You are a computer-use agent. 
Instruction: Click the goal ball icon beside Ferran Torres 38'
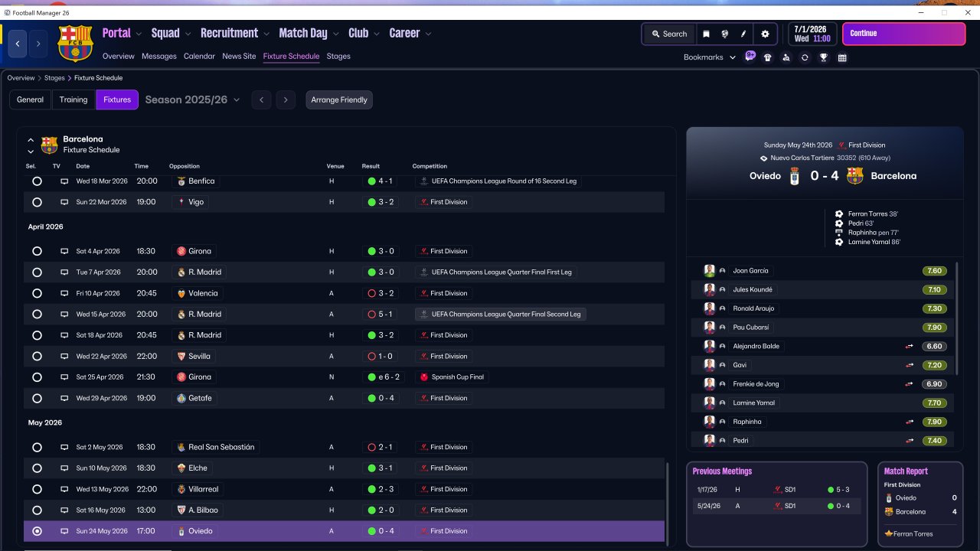(839, 214)
